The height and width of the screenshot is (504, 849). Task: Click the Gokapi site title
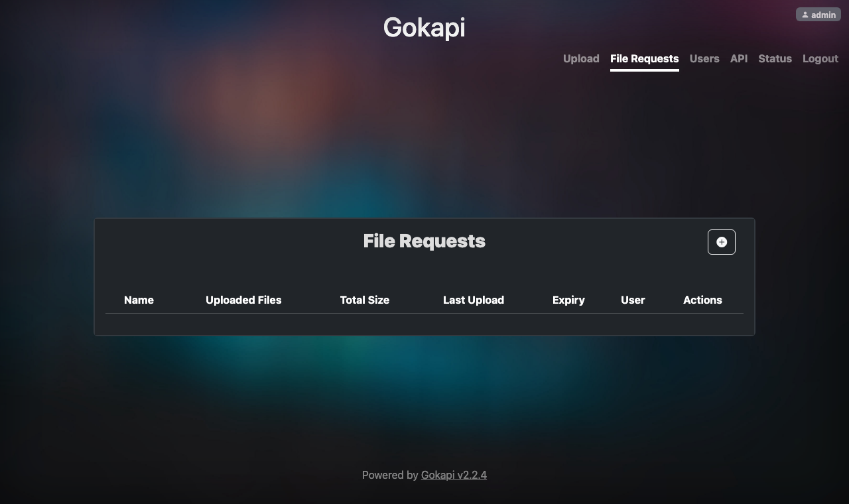(x=424, y=27)
